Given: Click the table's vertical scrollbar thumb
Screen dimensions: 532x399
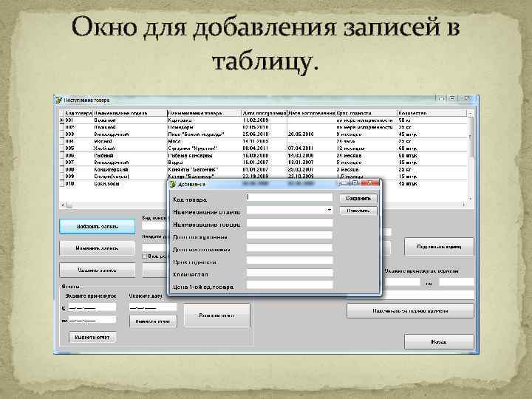Looking at the screenshot, I should click(x=470, y=137).
